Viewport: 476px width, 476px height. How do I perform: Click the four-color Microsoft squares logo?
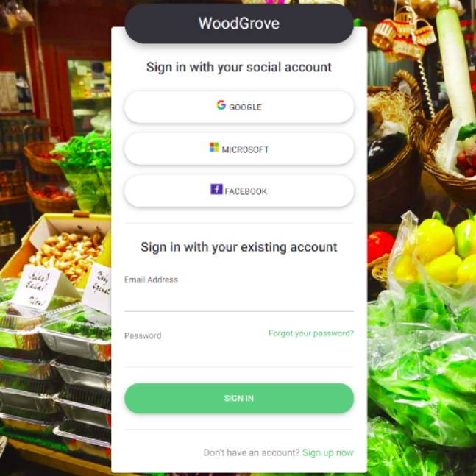pos(214,147)
